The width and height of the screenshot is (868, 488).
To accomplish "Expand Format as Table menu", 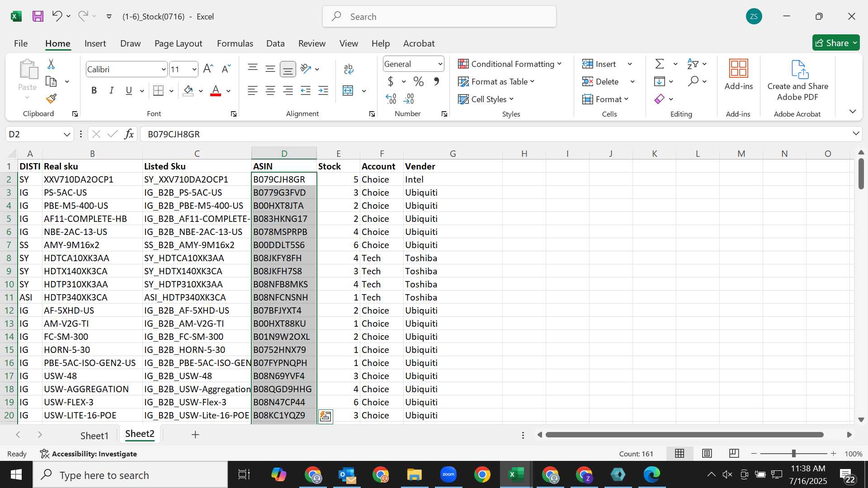I will click(x=496, y=82).
